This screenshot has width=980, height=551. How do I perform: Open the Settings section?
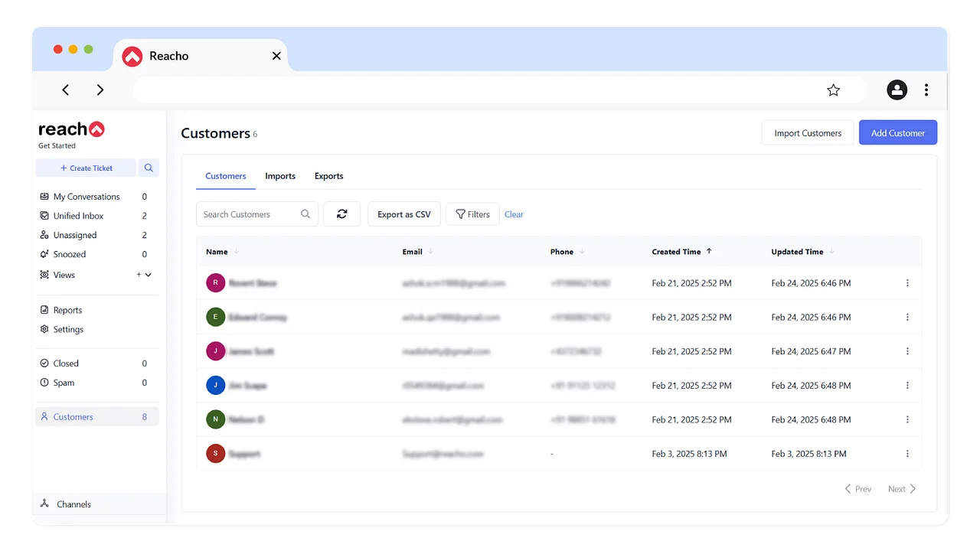[68, 329]
